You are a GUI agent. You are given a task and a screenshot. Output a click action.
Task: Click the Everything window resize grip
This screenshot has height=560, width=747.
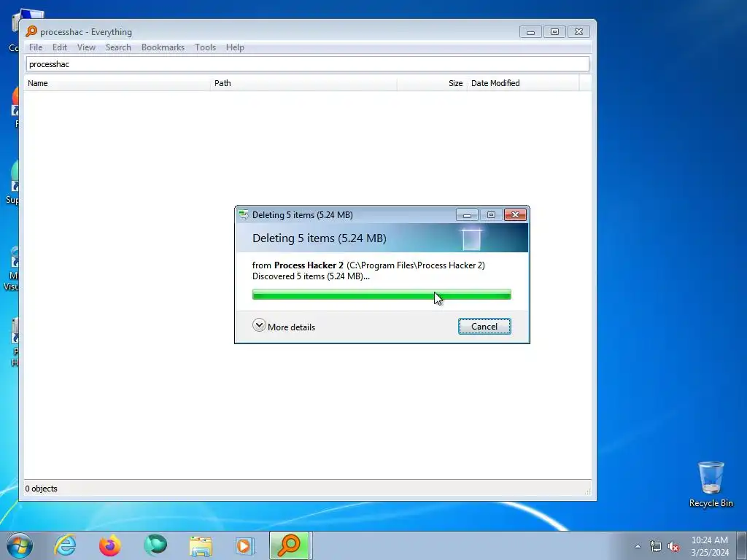click(587, 491)
